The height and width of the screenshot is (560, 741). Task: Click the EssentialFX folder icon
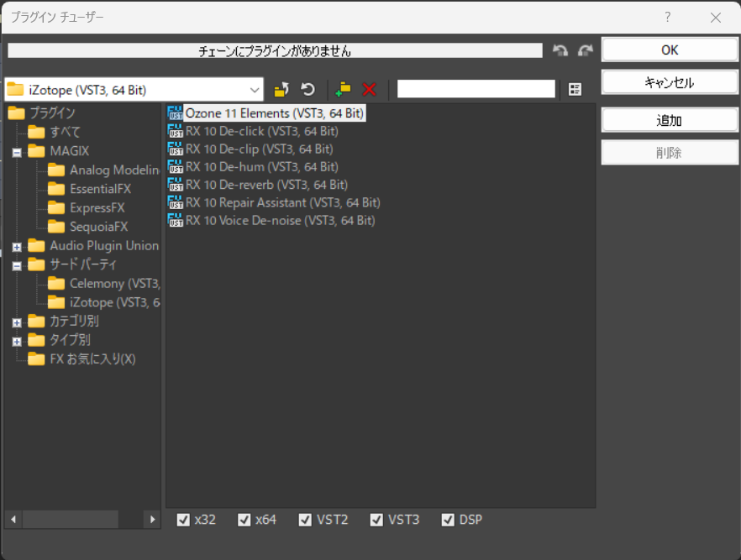56,189
